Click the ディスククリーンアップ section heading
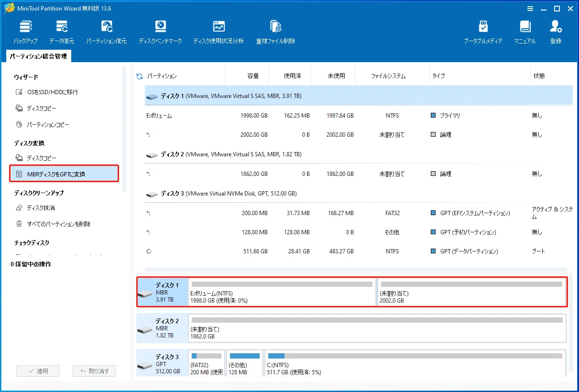The image size is (579, 392). click(x=39, y=193)
